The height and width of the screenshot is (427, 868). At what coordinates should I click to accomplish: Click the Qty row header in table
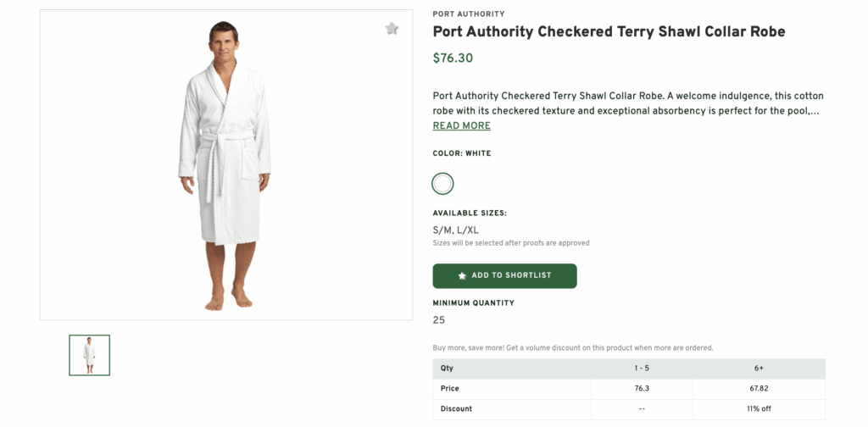click(448, 369)
